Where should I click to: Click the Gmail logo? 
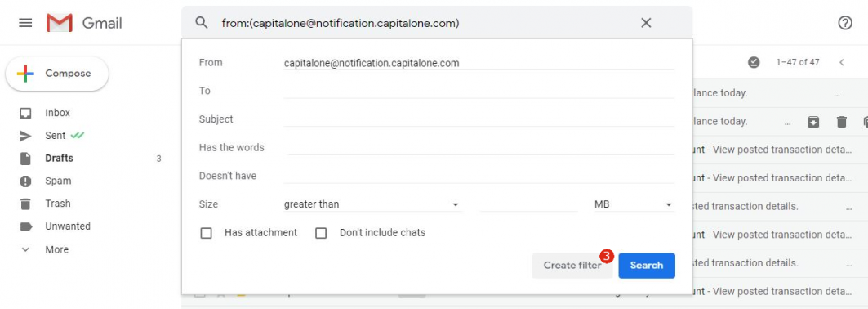point(84,23)
